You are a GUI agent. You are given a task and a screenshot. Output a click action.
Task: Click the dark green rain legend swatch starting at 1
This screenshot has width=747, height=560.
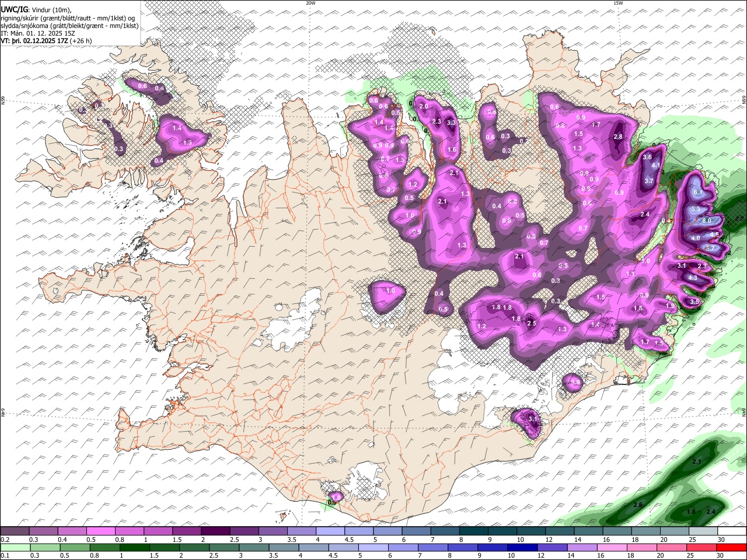click(x=134, y=547)
